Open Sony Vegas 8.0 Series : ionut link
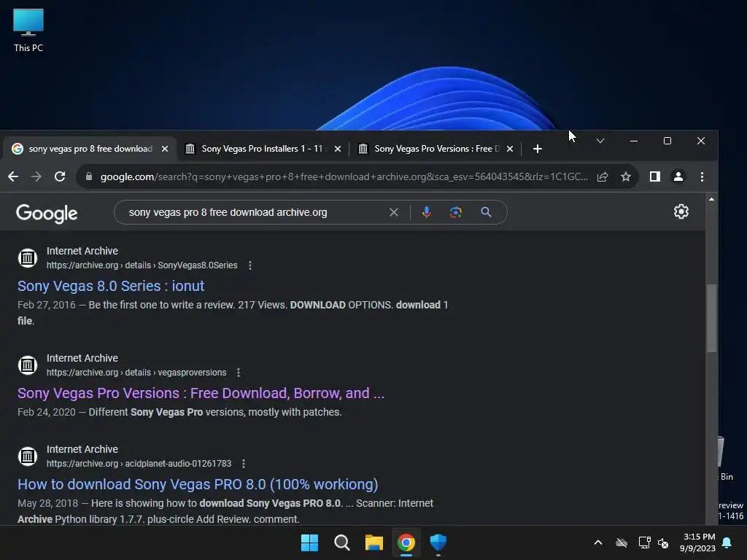The image size is (747, 560). 111,286
